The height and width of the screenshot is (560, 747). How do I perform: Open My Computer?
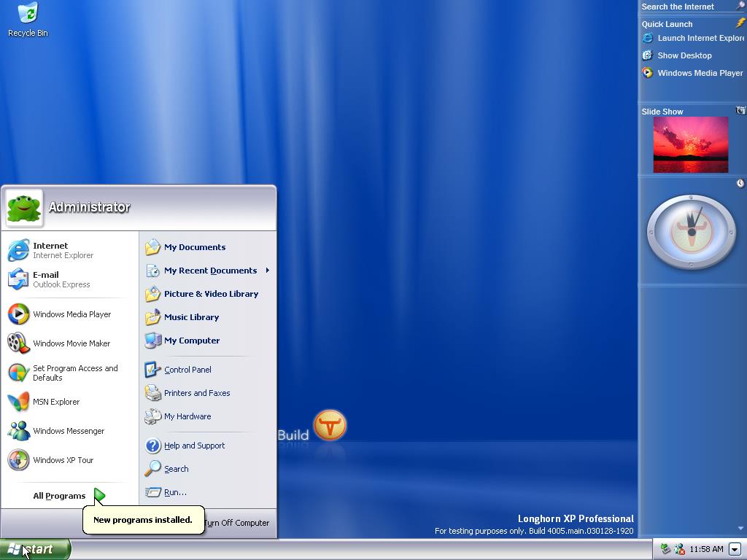pos(182,341)
